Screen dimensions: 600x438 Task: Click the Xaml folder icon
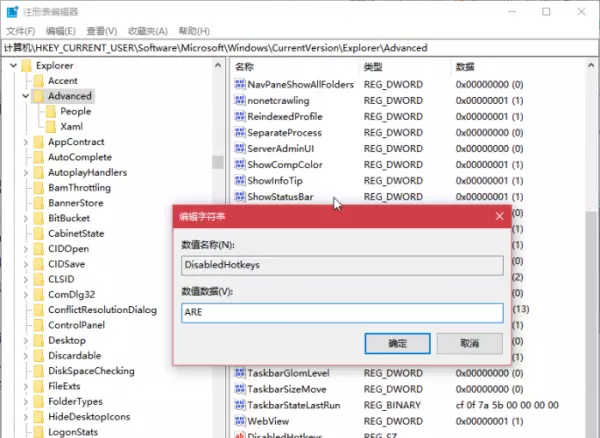point(51,127)
